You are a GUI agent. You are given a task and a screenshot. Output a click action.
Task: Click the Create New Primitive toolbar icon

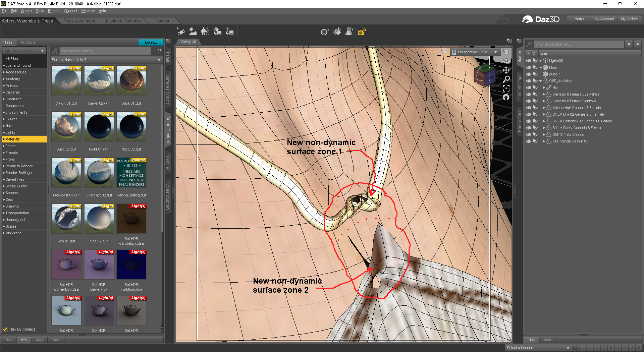[x=181, y=32]
